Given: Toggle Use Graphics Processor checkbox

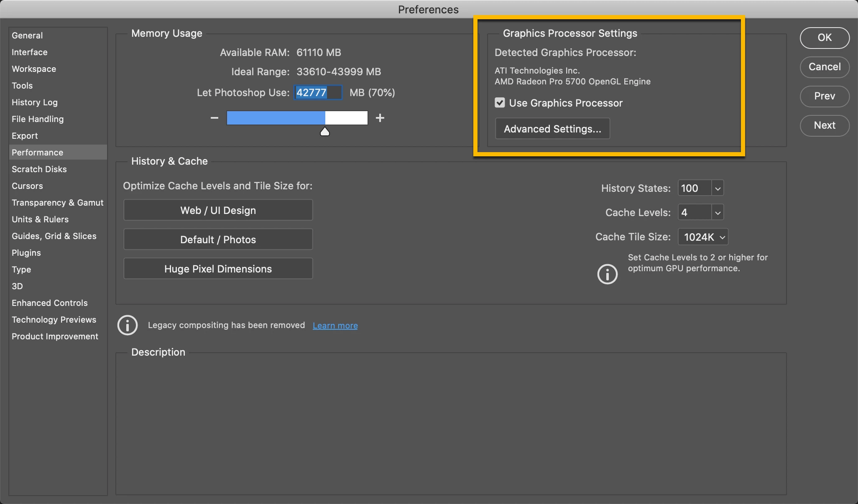Looking at the screenshot, I should point(500,103).
